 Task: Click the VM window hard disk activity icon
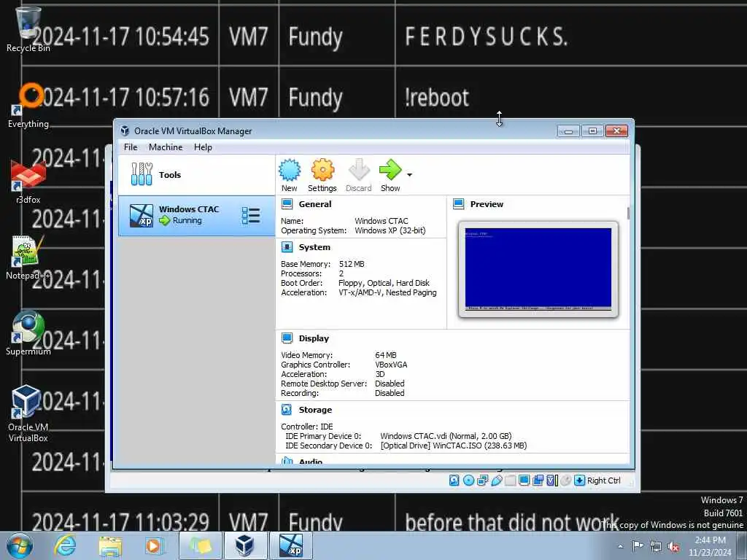coord(454,481)
